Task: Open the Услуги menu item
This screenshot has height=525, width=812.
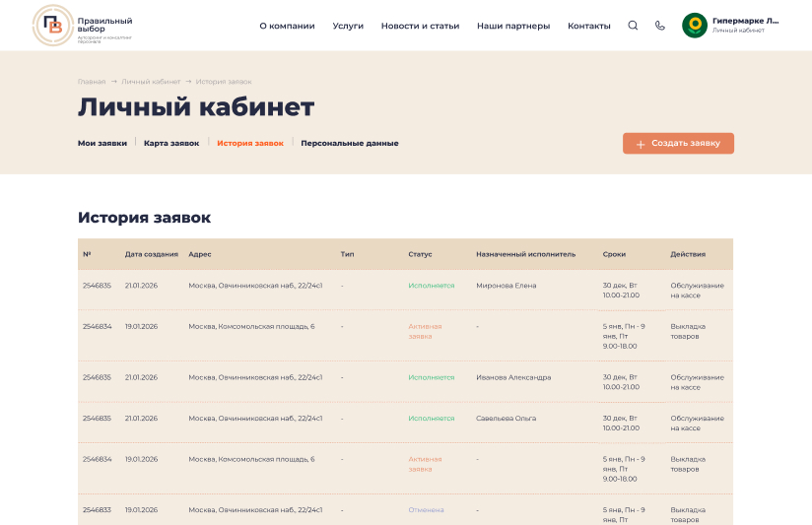Action: (348, 26)
